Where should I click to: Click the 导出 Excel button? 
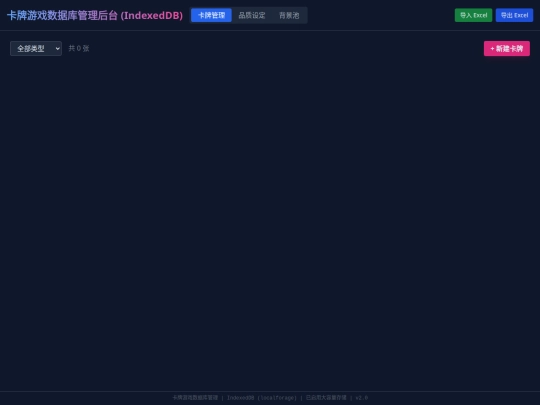pyautogui.click(x=514, y=15)
